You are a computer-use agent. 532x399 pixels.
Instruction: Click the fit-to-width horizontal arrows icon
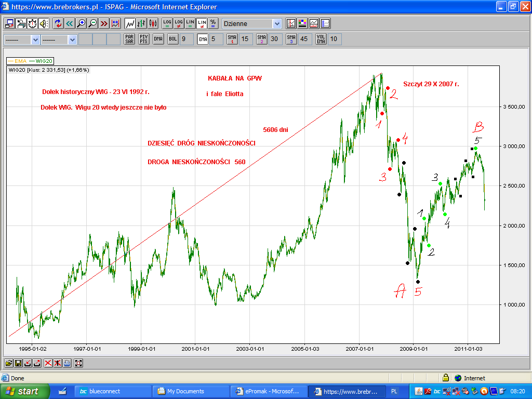point(115,23)
